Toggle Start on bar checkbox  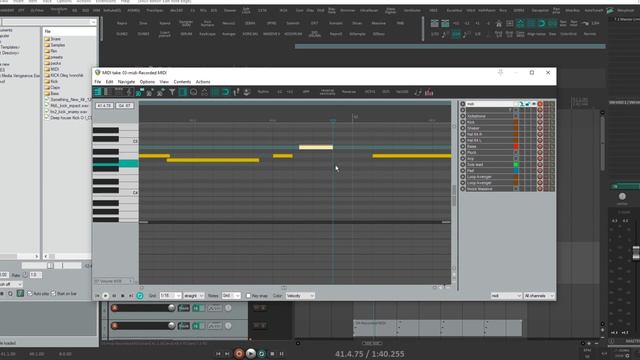pyautogui.click(x=53, y=293)
